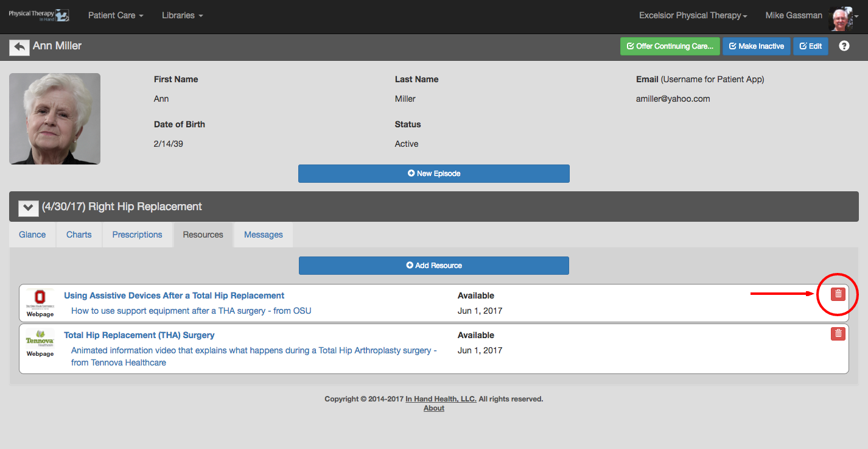Click the Make Inactive button

coord(757,46)
